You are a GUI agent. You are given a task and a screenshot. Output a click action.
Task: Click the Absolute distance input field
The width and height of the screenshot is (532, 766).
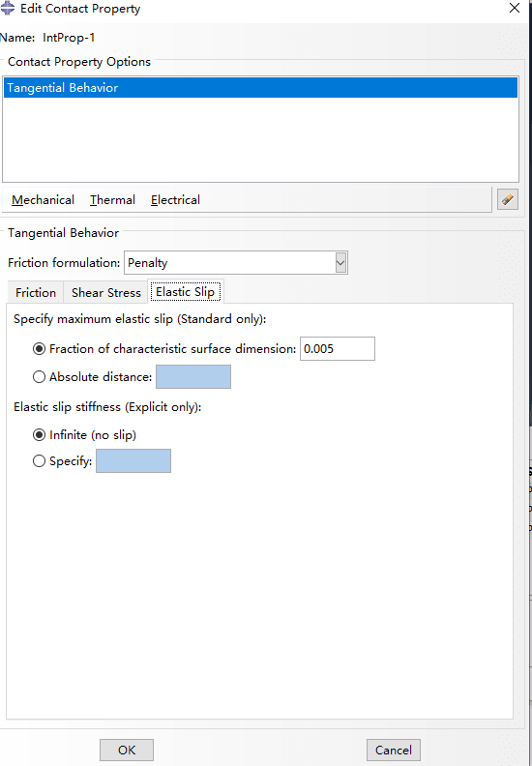193,377
